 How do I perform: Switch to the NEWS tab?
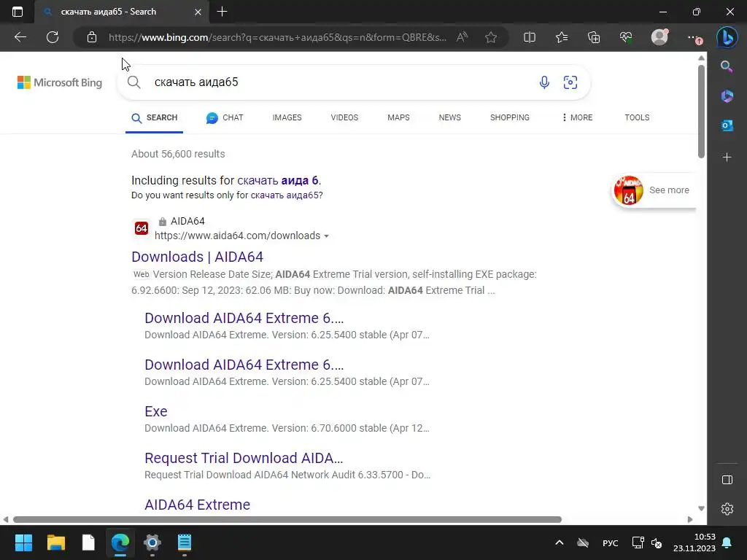(449, 117)
